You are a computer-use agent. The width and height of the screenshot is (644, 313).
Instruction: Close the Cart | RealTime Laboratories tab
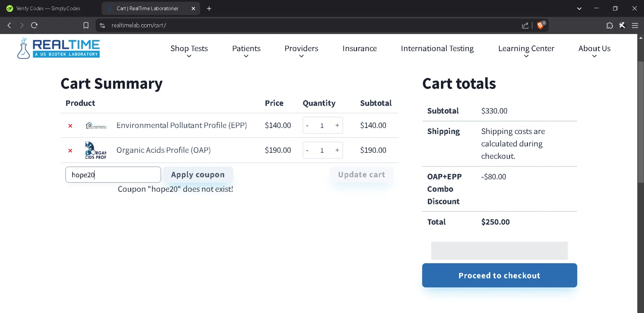coord(193,9)
